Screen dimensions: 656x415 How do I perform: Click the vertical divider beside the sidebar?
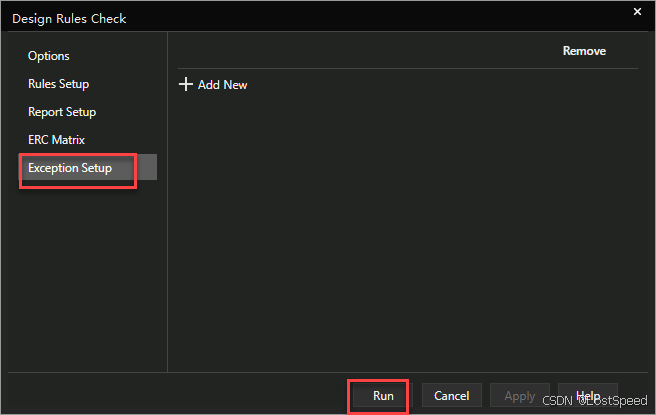point(167,200)
